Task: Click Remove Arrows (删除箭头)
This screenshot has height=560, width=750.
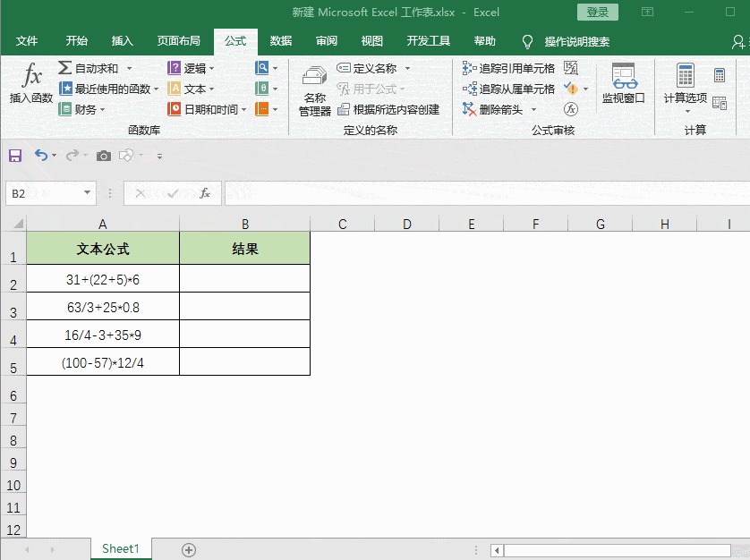Action: (x=492, y=109)
